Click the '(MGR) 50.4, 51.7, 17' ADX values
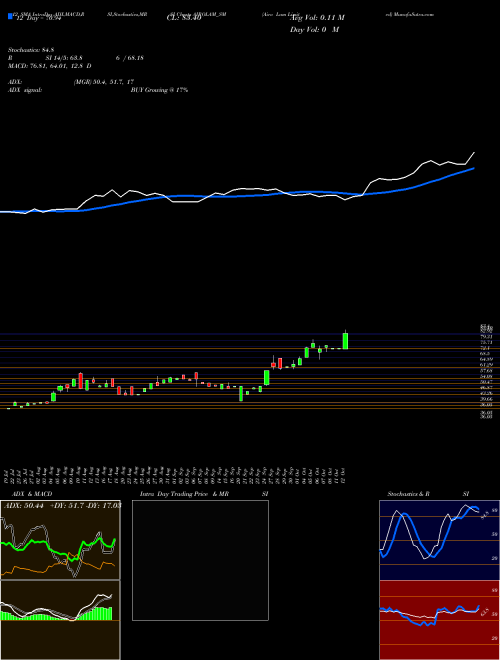The image size is (500, 660). pyautogui.click(x=104, y=82)
